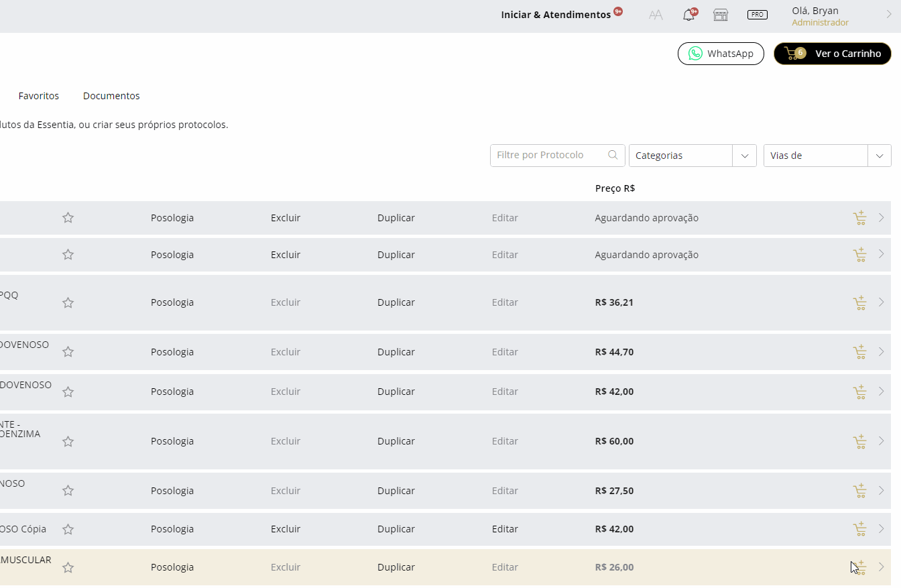The image size is (901, 588).
Task: Click the PRO badge icon
Action: tap(757, 15)
